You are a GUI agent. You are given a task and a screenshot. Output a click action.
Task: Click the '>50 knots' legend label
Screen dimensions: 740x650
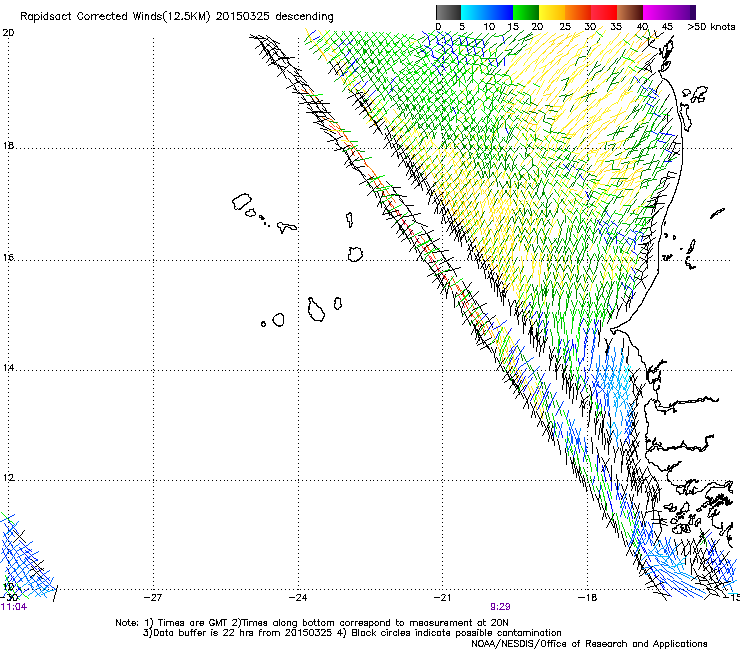point(711,27)
